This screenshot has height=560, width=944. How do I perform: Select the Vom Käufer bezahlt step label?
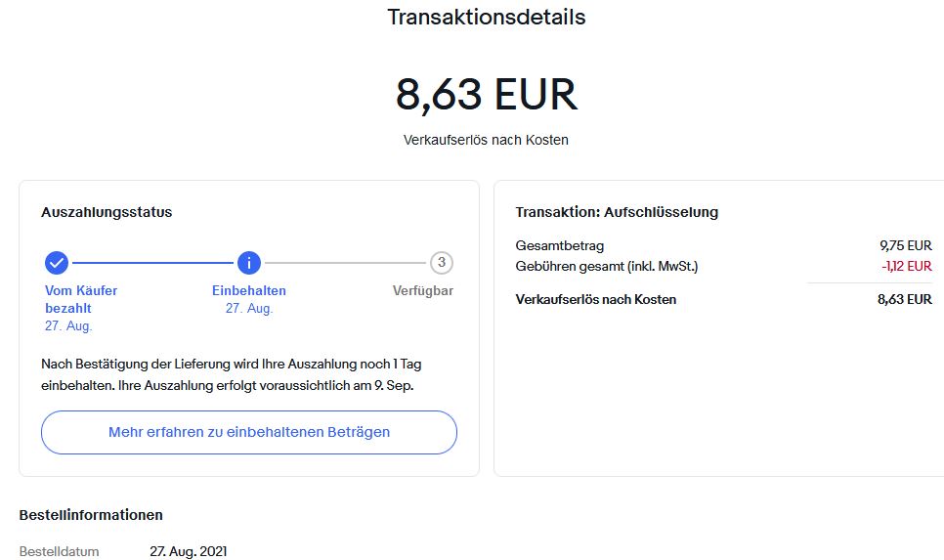81,299
